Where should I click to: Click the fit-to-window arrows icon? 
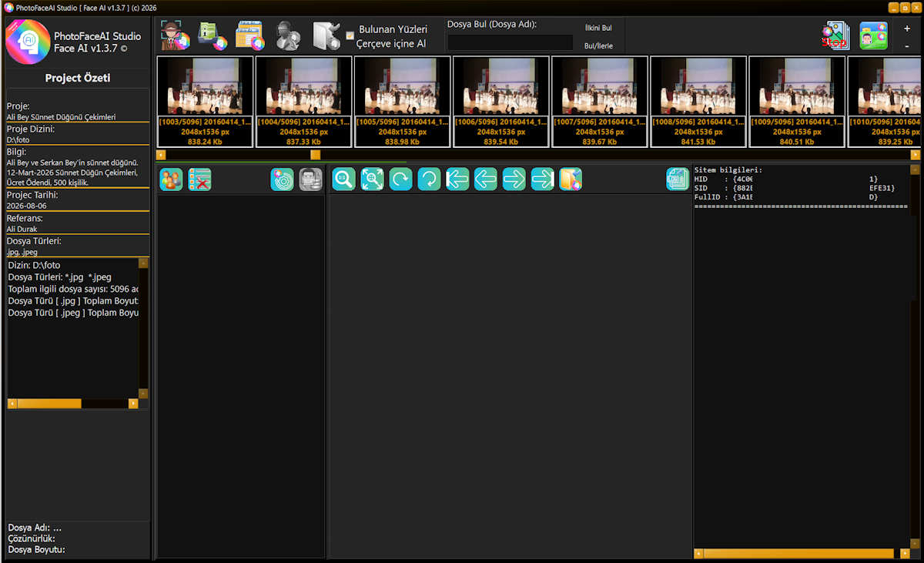(372, 179)
